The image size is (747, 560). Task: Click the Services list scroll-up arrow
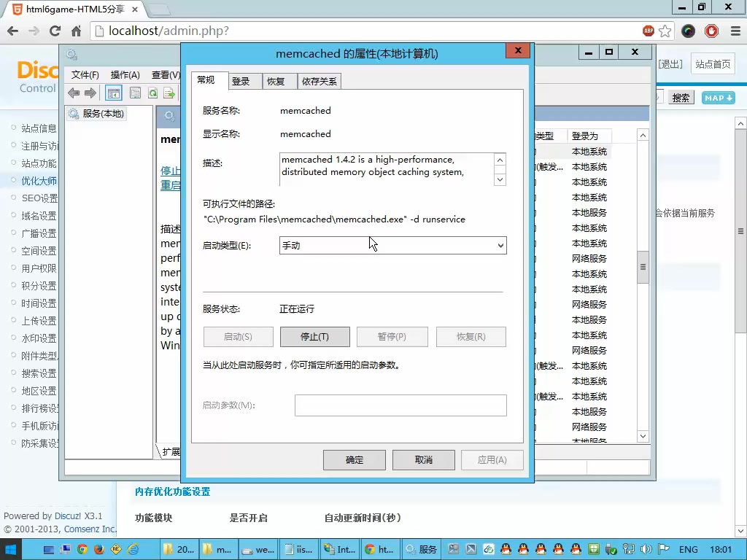pos(643,136)
